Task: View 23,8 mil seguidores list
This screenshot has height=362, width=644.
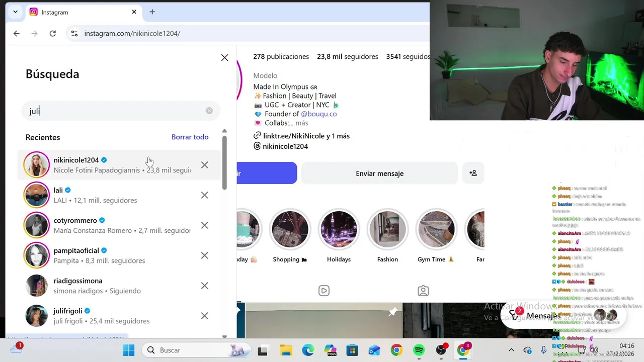Action: [347, 57]
